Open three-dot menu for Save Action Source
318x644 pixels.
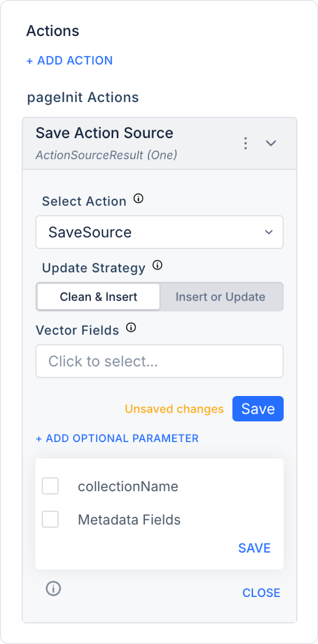[x=245, y=143]
